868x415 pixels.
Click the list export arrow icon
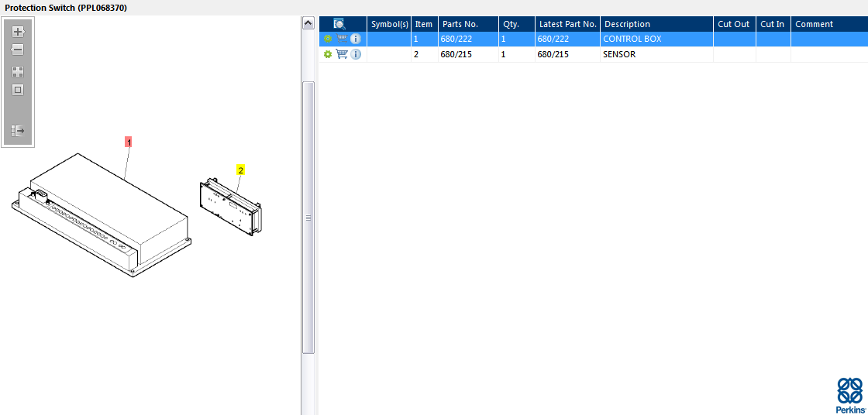tap(18, 131)
